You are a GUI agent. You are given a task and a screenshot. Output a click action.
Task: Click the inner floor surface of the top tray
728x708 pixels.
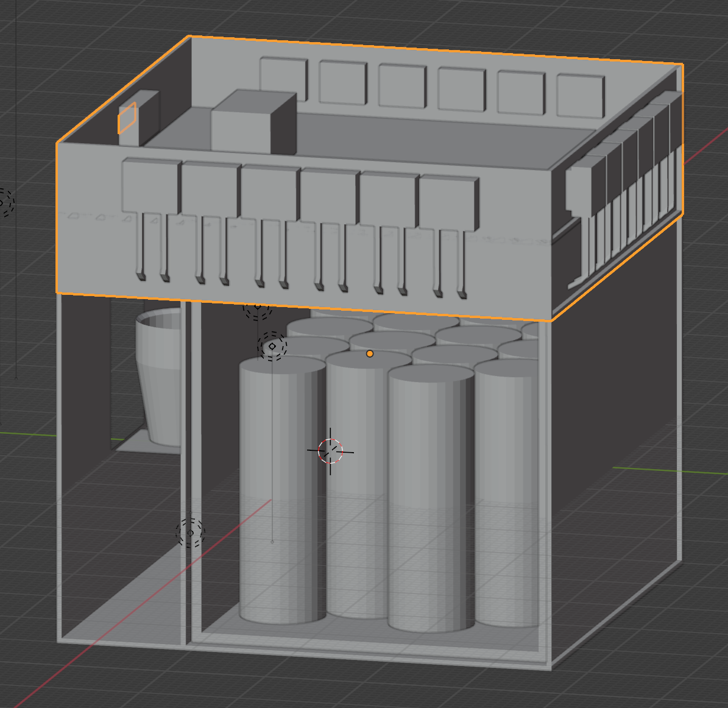(x=426, y=139)
